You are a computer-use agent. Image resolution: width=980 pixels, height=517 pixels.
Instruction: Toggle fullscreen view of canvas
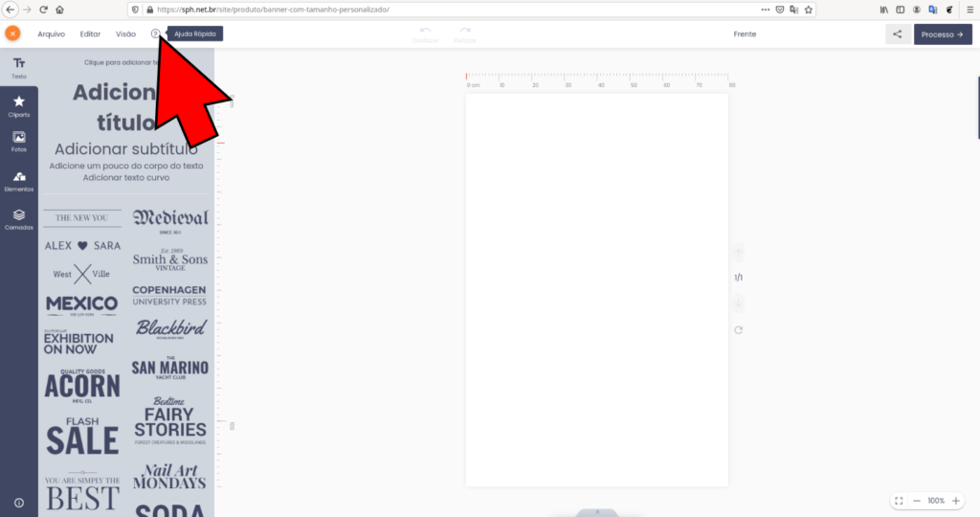[898, 501]
